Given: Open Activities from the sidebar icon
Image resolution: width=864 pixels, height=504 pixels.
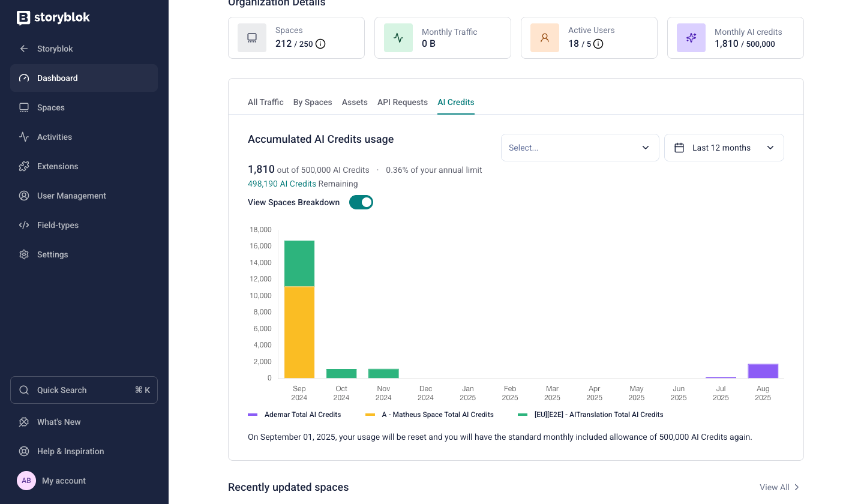Looking at the screenshot, I should pos(24,137).
